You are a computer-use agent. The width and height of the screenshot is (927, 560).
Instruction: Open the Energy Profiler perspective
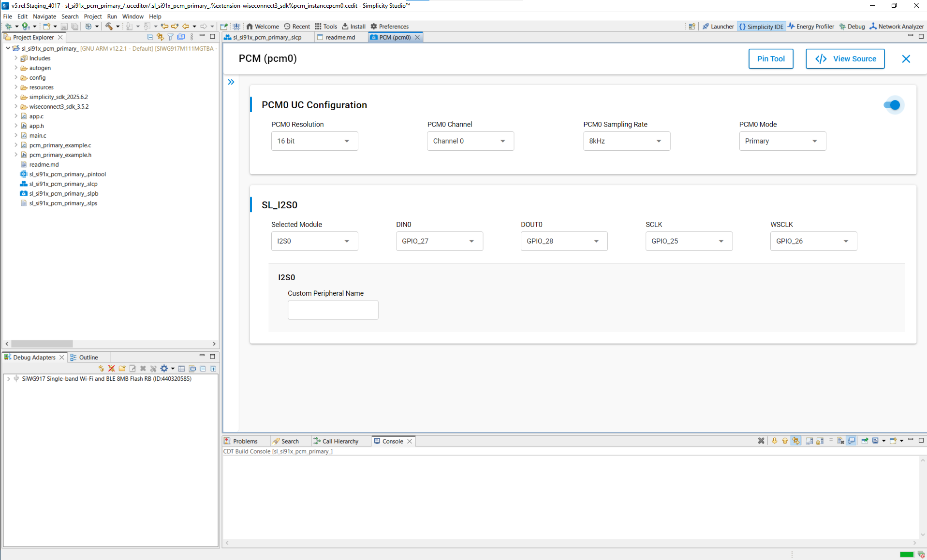[811, 26]
